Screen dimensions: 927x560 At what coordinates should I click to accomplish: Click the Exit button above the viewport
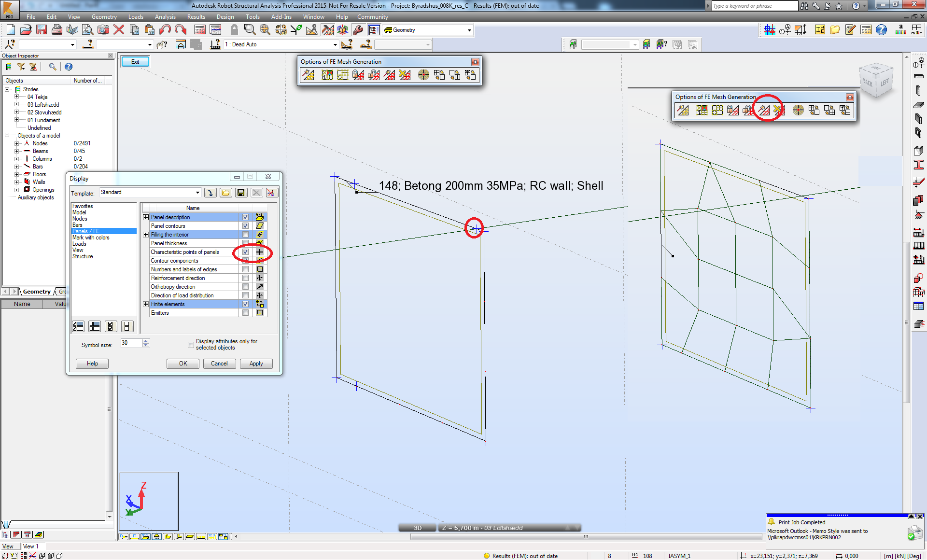tap(135, 61)
